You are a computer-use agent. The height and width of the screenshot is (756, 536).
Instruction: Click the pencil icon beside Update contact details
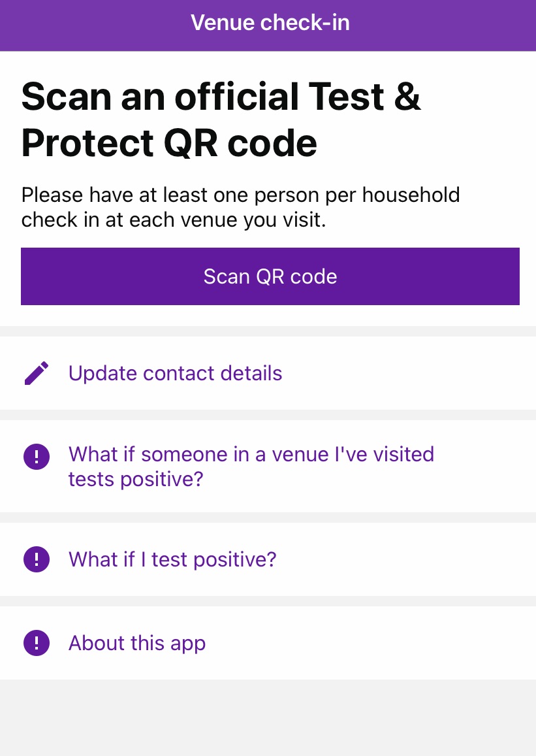point(37,373)
